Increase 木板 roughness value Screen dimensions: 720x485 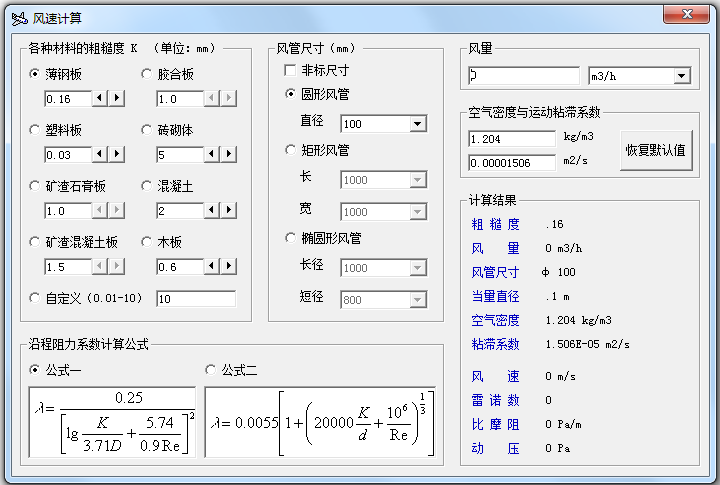(229, 266)
